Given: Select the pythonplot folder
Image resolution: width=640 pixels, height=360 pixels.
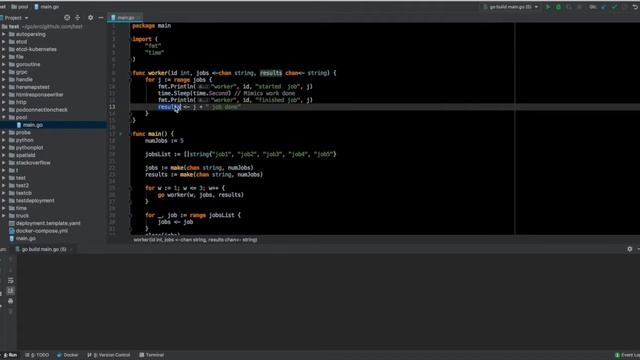Looking at the screenshot, I should click(x=29, y=147).
